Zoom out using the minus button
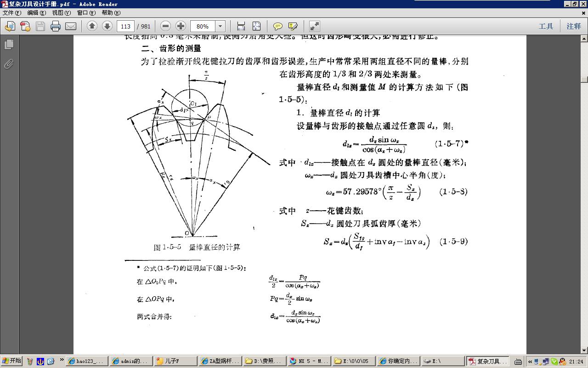 (x=166, y=26)
